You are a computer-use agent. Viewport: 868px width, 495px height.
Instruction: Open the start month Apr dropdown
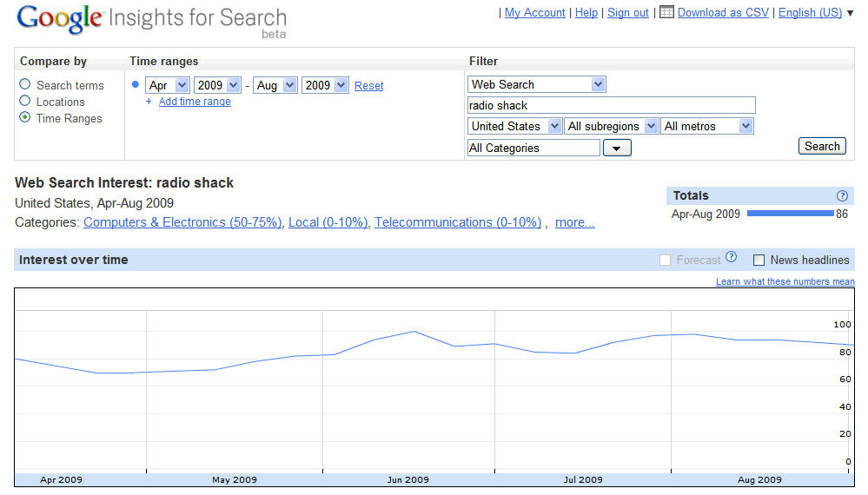tap(168, 85)
